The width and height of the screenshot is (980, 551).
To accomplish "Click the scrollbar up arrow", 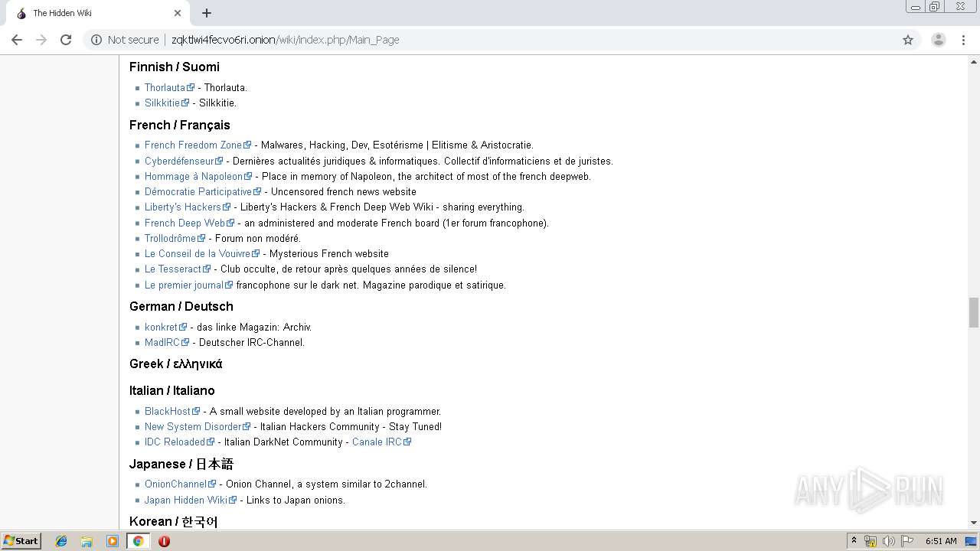I will click(x=974, y=60).
